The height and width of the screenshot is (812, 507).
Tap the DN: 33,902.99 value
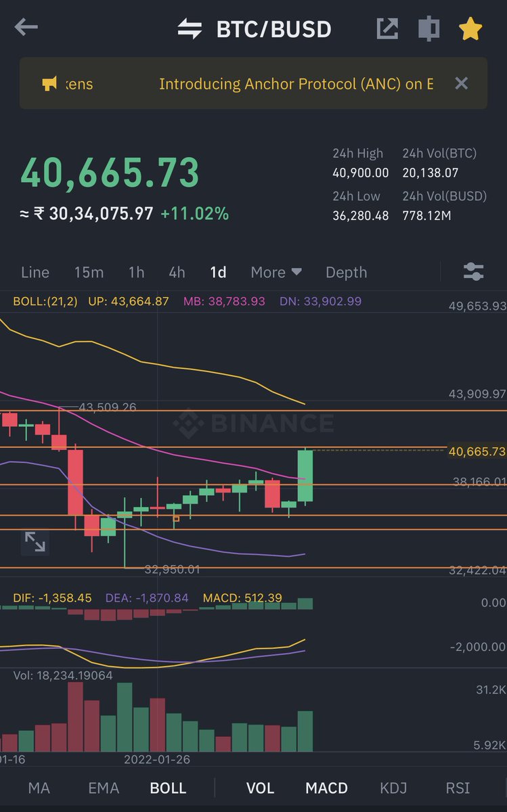click(x=320, y=301)
